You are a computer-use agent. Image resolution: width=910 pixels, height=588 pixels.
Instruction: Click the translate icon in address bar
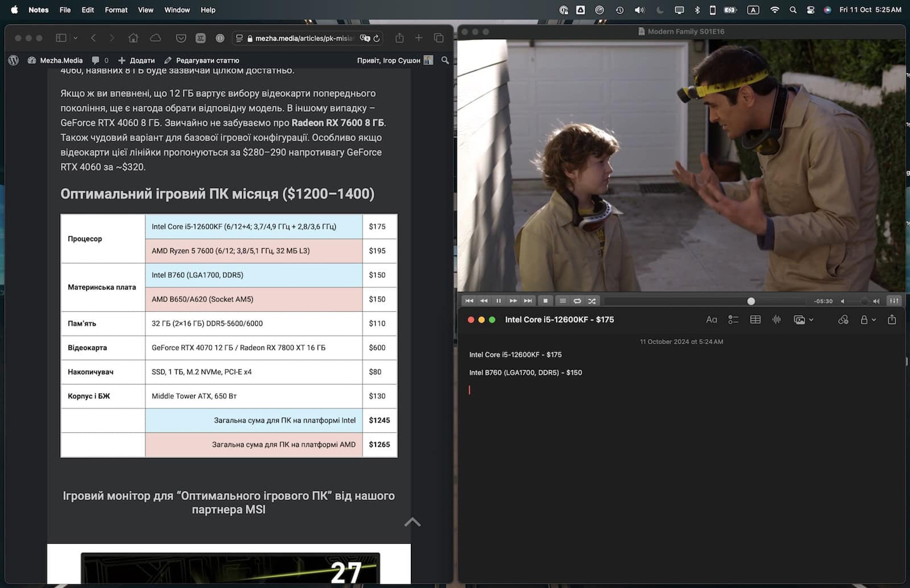pyautogui.click(x=365, y=38)
